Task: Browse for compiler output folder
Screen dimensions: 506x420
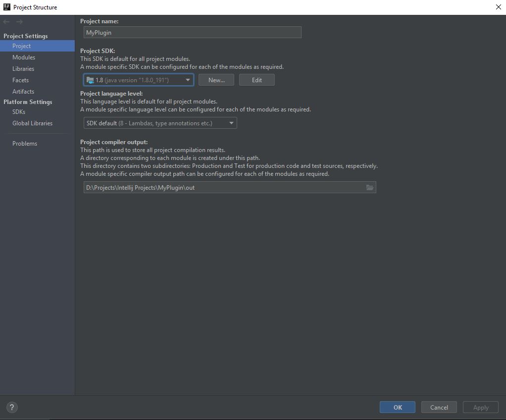Action: click(x=370, y=187)
